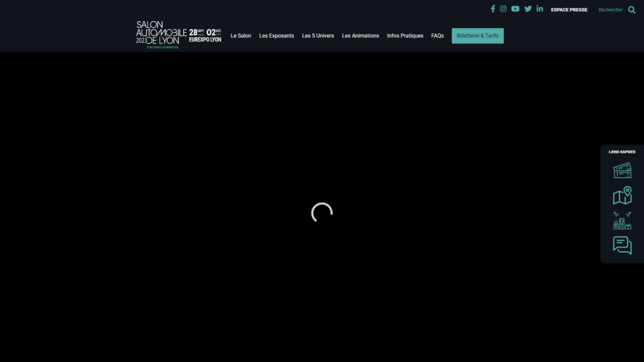The height and width of the screenshot is (362, 644).
Task: Click the Salon Automobile de Lyon logo
Action: tap(179, 34)
